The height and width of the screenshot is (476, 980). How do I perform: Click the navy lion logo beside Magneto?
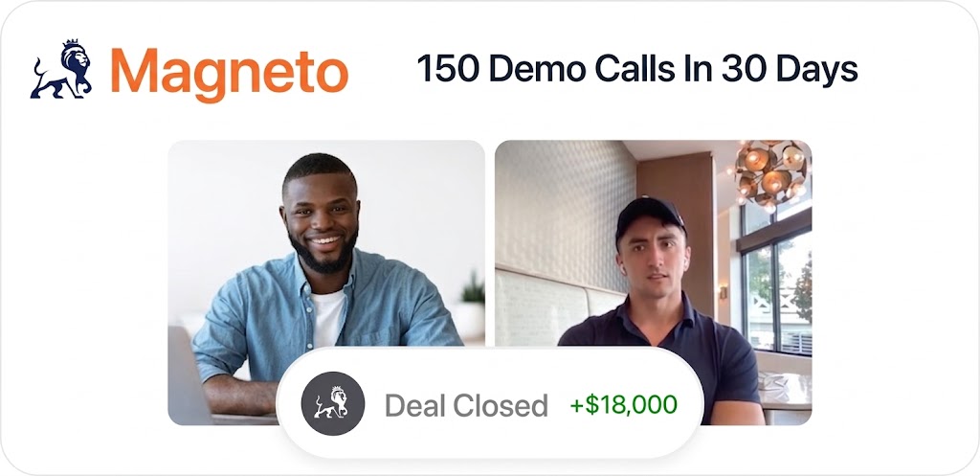61,69
